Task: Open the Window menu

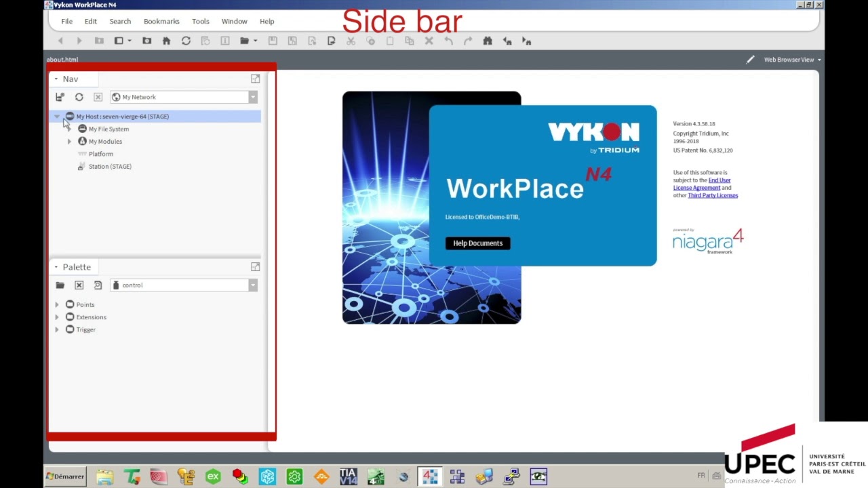Action: pyautogui.click(x=235, y=22)
